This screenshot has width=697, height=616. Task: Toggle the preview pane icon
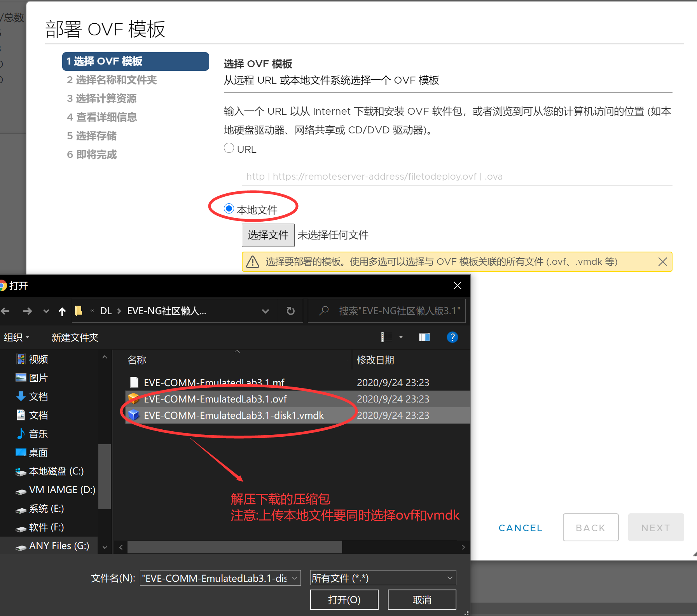click(424, 337)
